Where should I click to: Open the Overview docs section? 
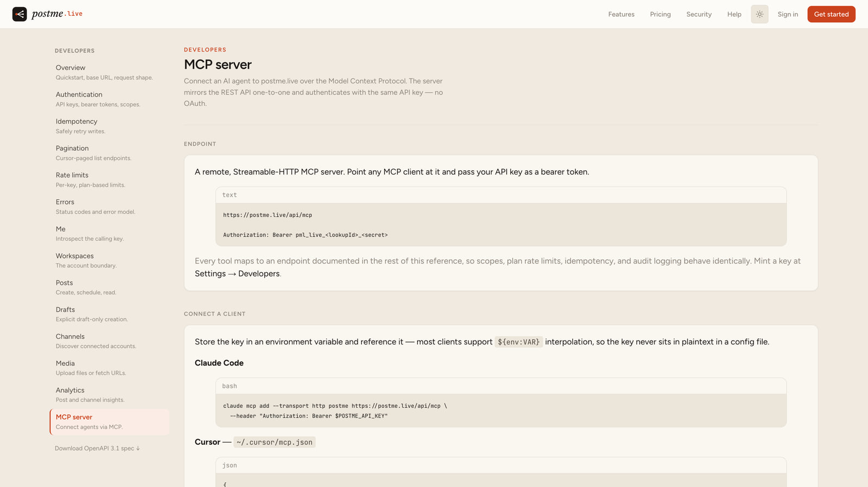tap(109, 72)
